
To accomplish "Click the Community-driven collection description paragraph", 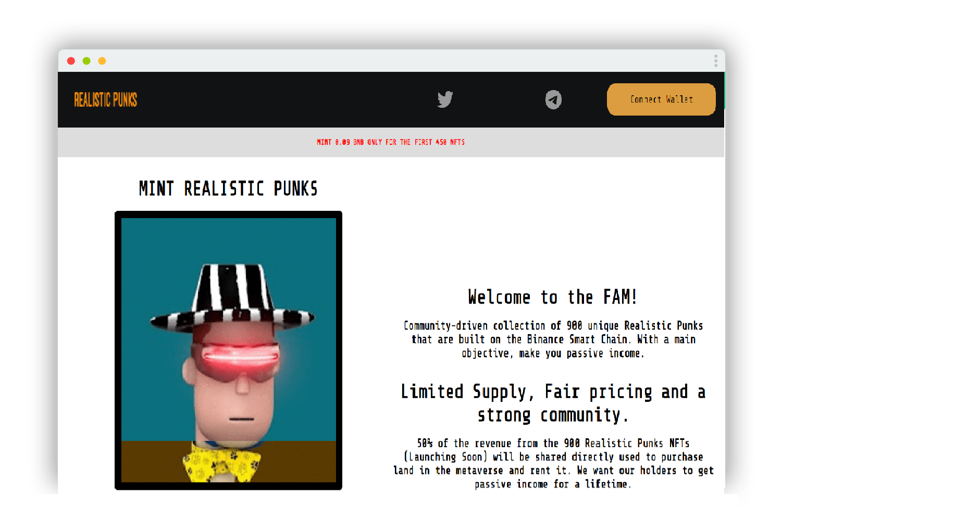I will tap(553, 339).
